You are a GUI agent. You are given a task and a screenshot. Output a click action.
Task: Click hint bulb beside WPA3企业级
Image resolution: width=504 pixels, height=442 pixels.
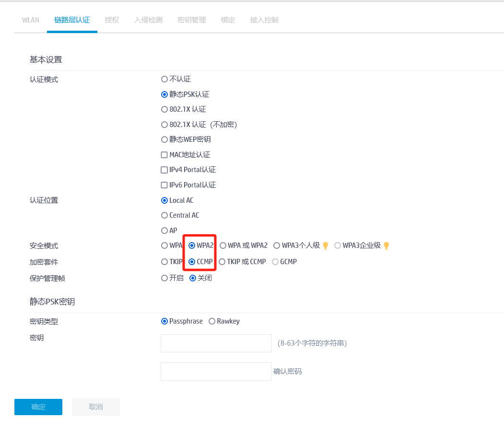[387, 246]
